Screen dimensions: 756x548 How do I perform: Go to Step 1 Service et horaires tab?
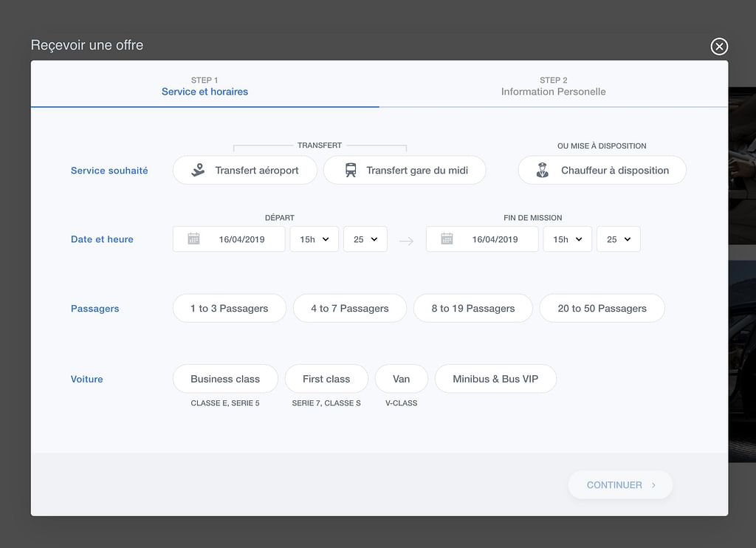pos(205,86)
